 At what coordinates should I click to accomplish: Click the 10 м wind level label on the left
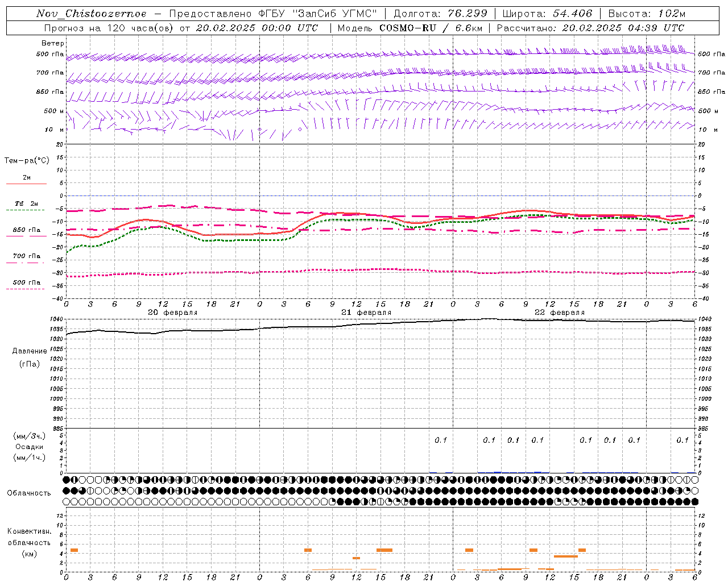(x=54, y=130)
